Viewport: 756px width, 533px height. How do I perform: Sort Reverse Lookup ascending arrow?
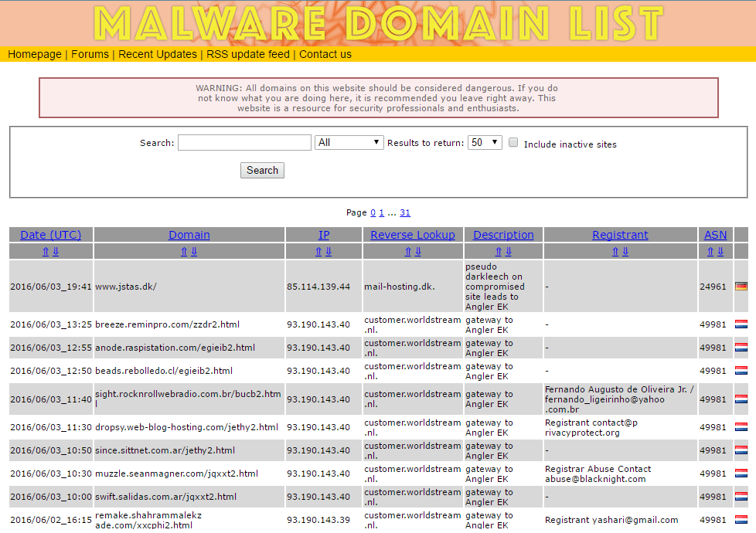408,252
